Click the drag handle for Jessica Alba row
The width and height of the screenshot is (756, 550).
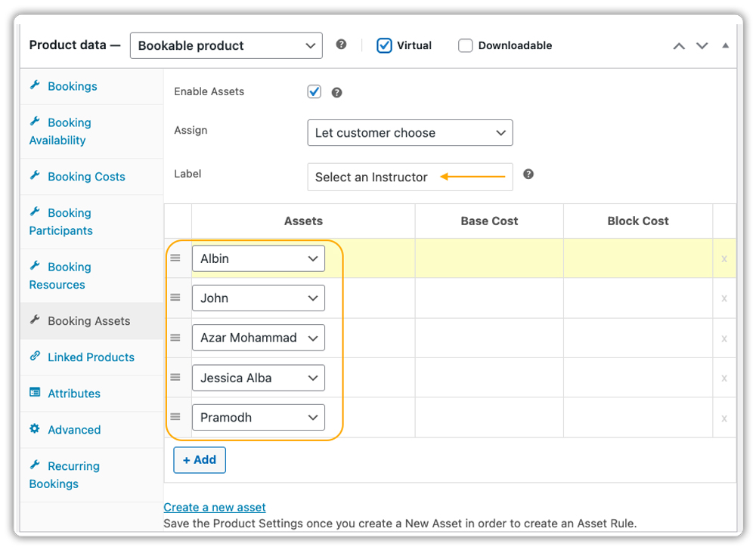pos(175,377)
